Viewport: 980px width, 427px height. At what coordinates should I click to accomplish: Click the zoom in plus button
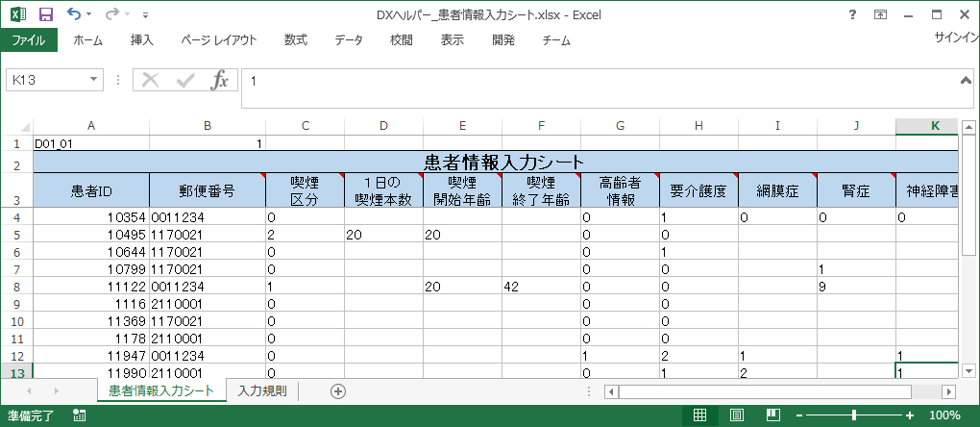911,415
